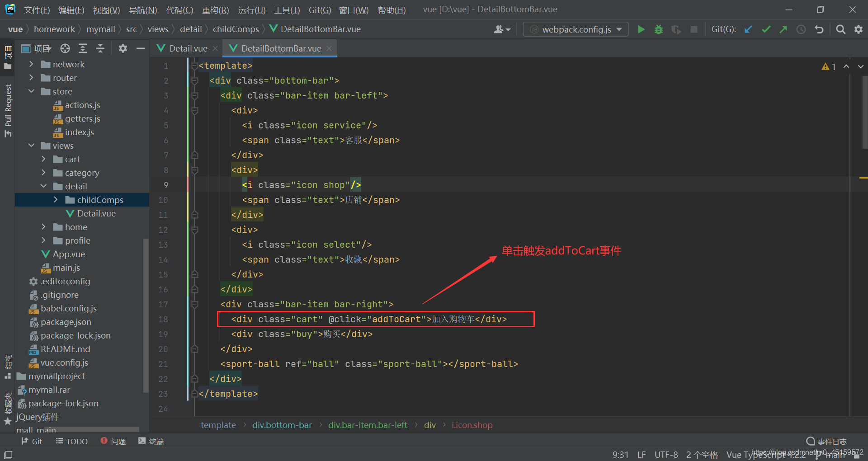This screenshot has width=868, height=461.
Task: Expand the category folder
Action: [x=43, y=173]
